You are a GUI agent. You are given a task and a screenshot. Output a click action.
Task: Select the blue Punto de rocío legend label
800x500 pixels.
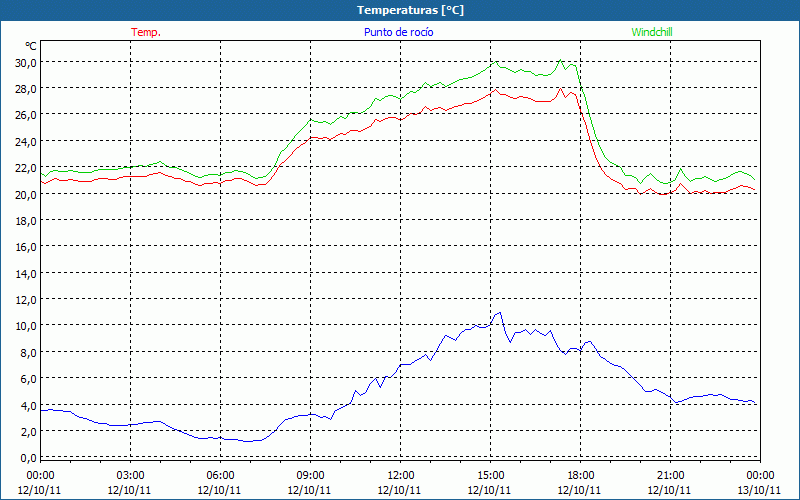(x=398, y=32)
